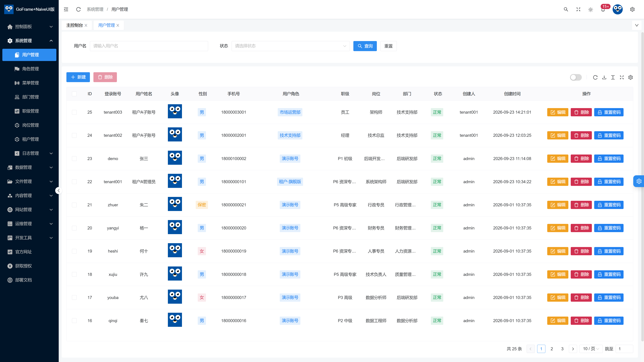Open the 10 / 页 page size dropdown
Screen dimensions: 644x362
(x=591, y=349)
